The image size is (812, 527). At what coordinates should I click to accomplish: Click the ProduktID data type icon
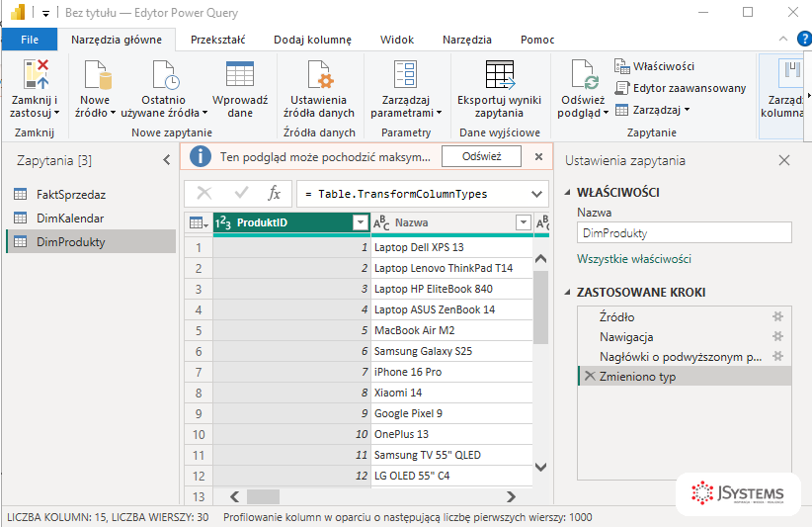pos(223,222)
